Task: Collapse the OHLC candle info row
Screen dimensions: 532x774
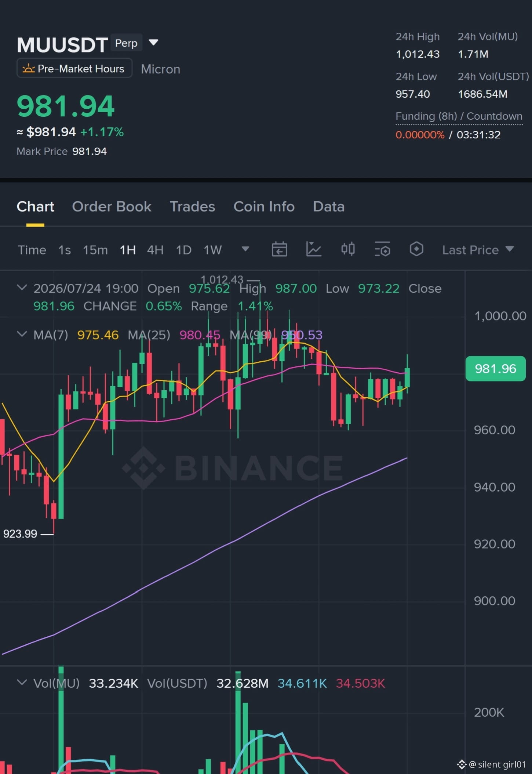Action: 22,287
